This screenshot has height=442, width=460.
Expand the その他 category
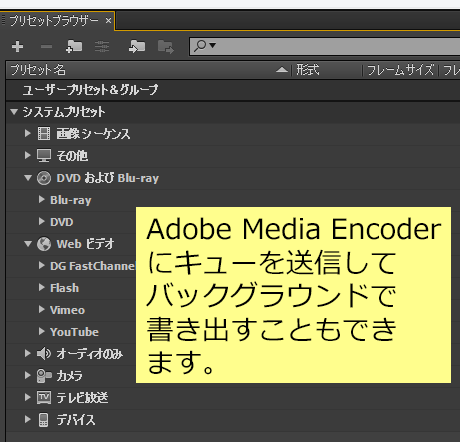(28, 155)
